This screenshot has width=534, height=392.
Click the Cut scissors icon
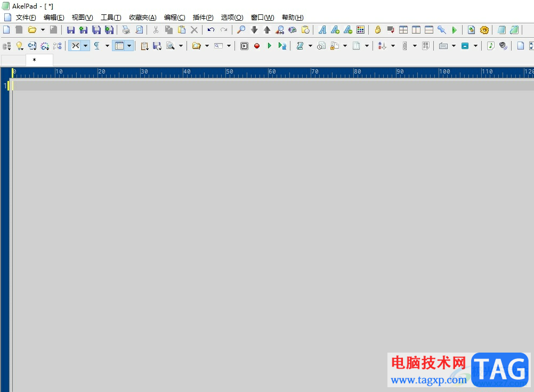click(156, 30)
